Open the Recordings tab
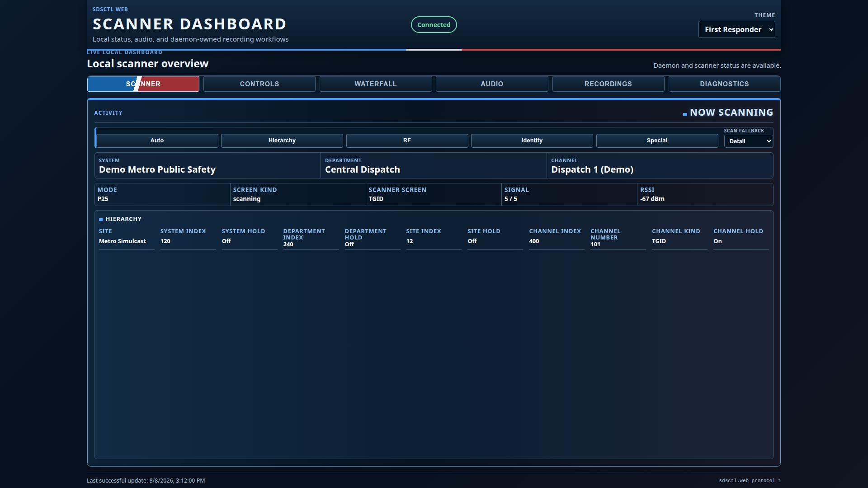Screen dimensions: 868x488 (x=608, y=84)
